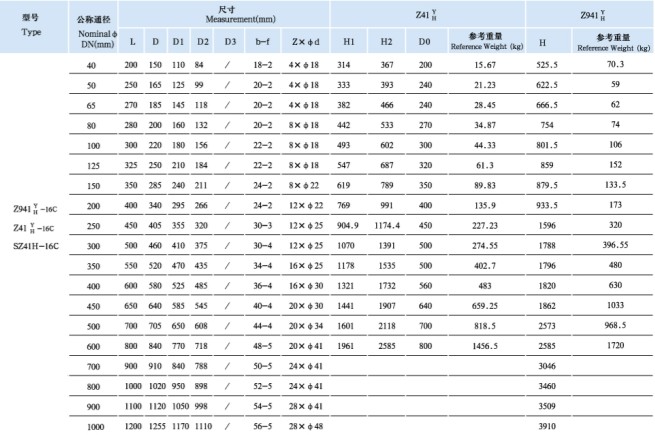The width and height of the screenshot is (655, 435).
Task: Select the 3910 height value
Action: pyautogui.click(x=548, y=425)
